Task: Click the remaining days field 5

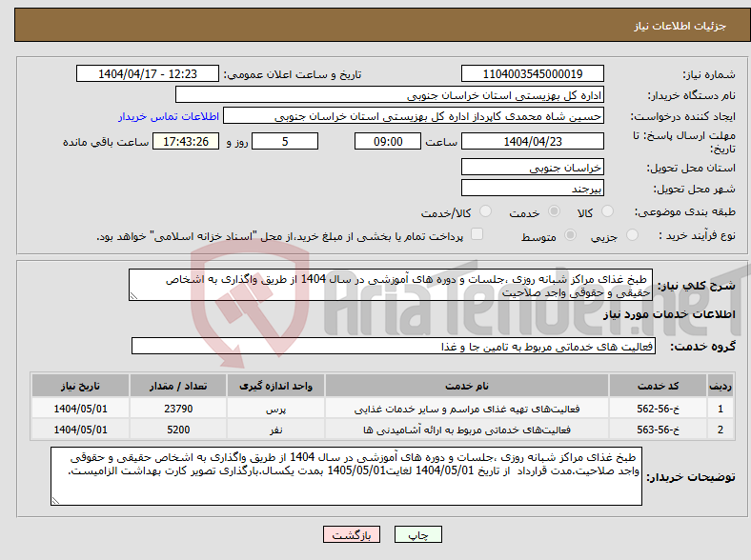Action: tap(285, 141)
